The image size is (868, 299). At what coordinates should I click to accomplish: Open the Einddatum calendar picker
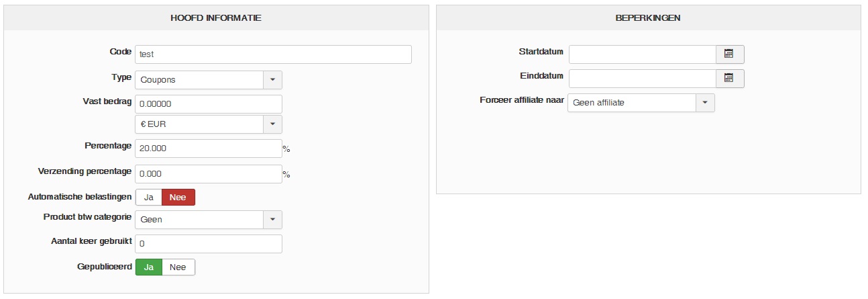730,79
